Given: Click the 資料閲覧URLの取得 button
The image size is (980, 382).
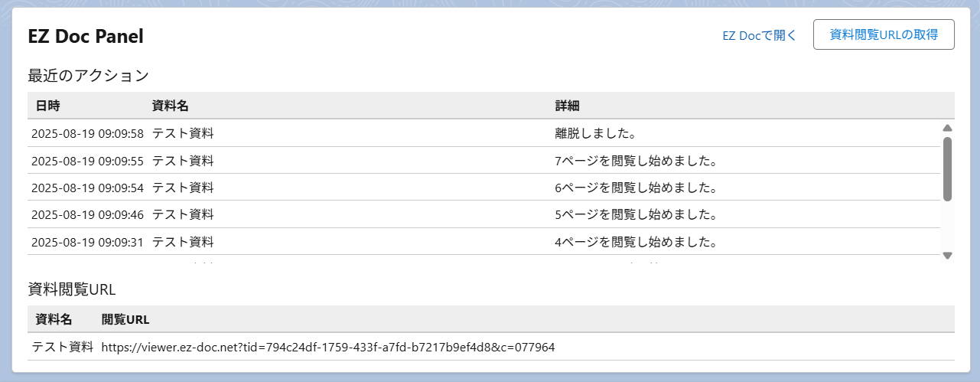Looking at the screenshot, I should (x=884, y=34).
